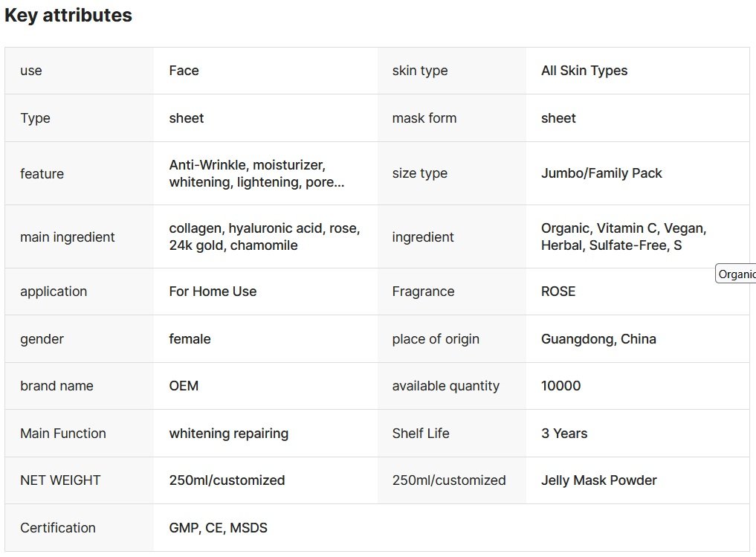Click the "Organic" tooltip at right edge

(x=736, y=274)
